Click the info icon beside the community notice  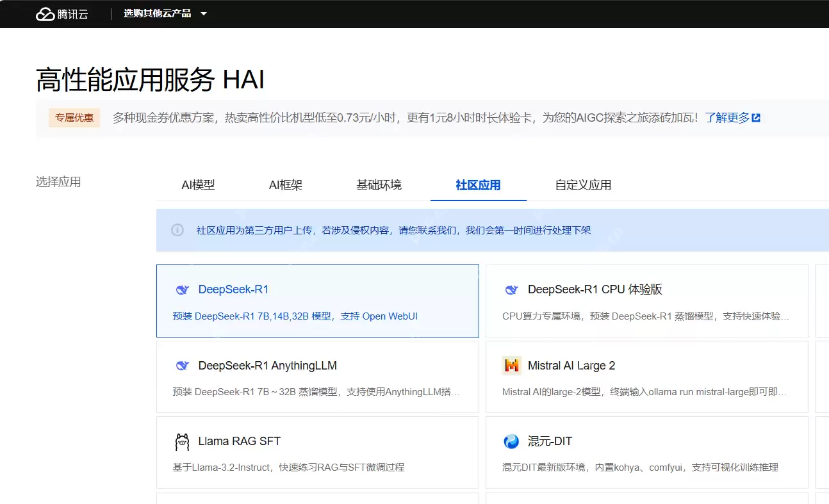tap(177, 230)
